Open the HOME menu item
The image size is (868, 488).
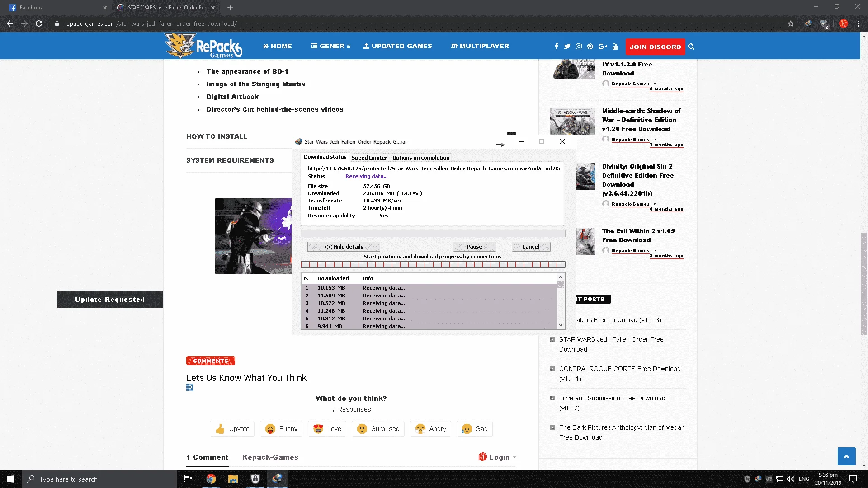[277, 46]
